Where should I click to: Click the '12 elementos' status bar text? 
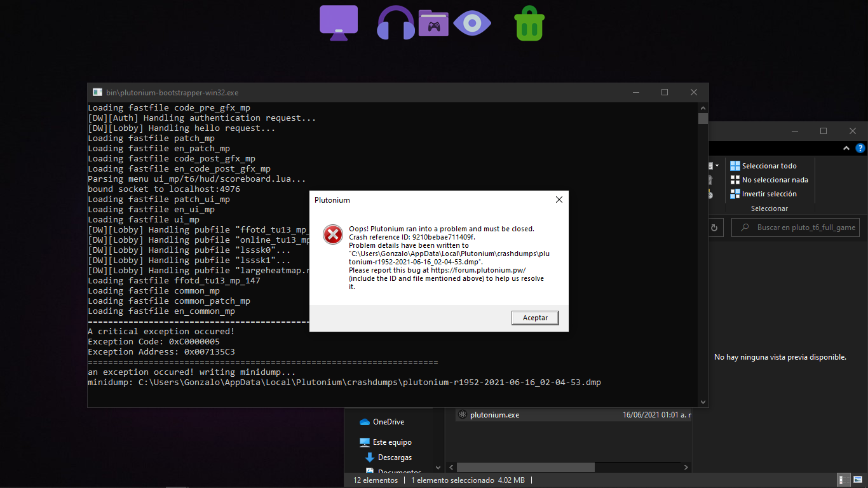[x=376, y=480]
